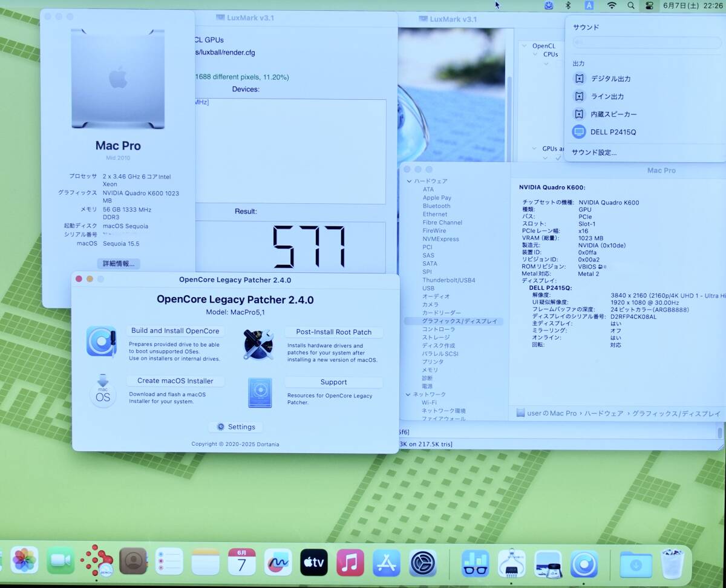Select グラフィックス/ディスプレイ in sidebar
The height and width of the screenshot is (588, 726).
click(x=454, y=321)
